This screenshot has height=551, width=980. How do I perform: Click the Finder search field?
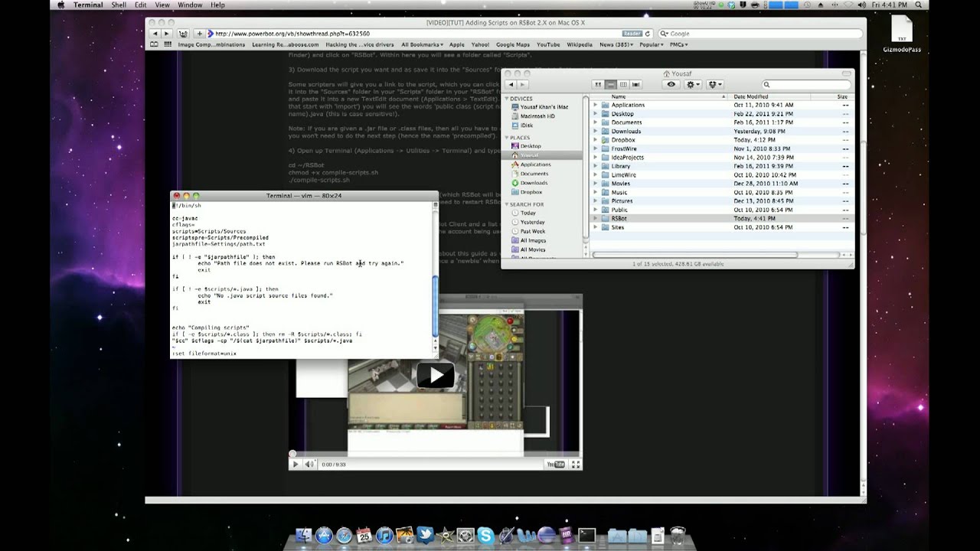pos(806,84)
